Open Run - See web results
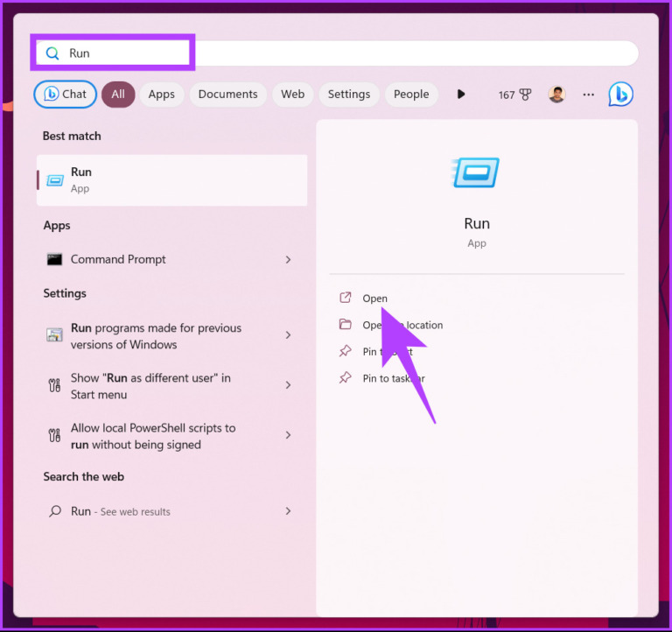 tap(171, 511)
